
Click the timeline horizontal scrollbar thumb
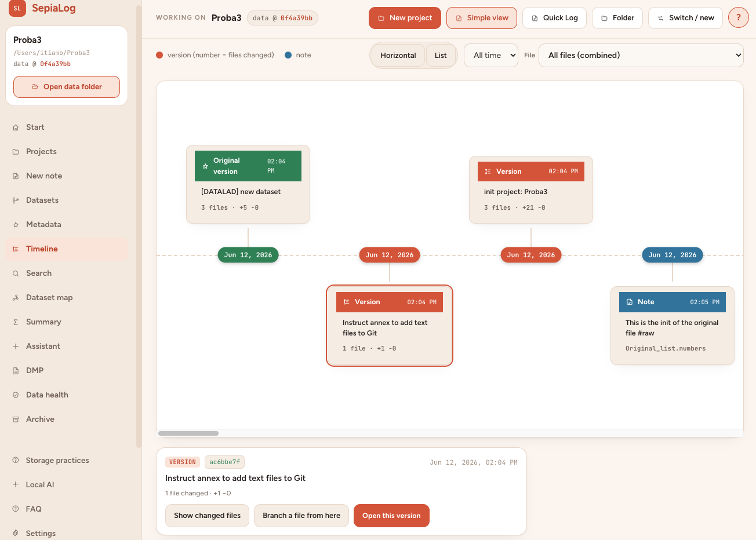188,433
